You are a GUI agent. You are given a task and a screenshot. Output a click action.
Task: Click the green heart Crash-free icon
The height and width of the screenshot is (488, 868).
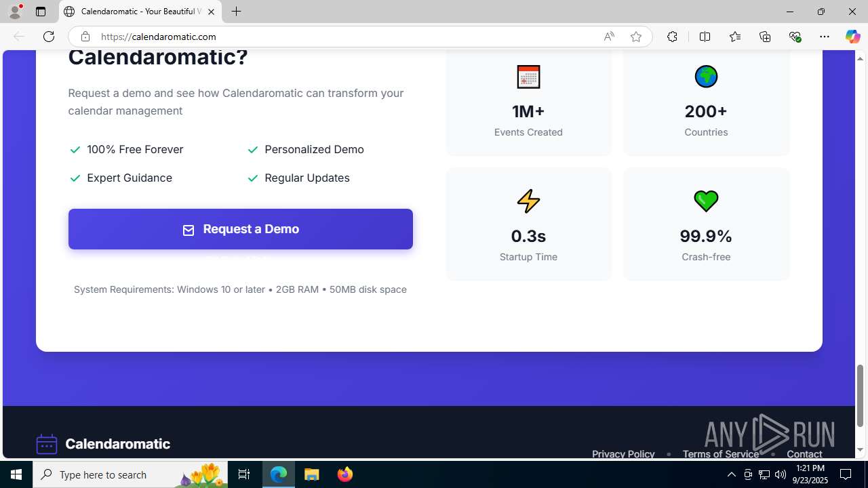706,201
